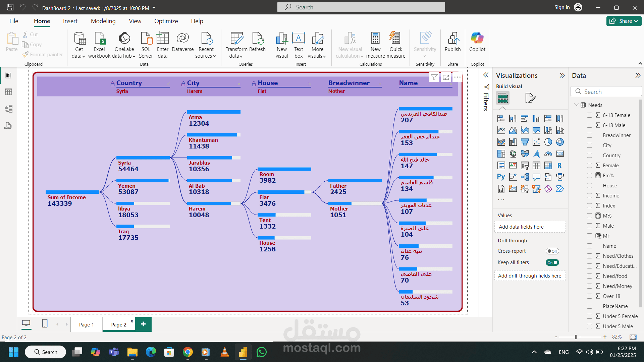Check the Income field checkbox
644x362 pixels.
pos(589,196)
